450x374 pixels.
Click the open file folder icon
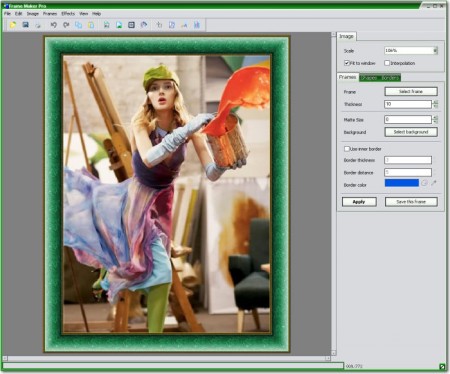(13, 25)
